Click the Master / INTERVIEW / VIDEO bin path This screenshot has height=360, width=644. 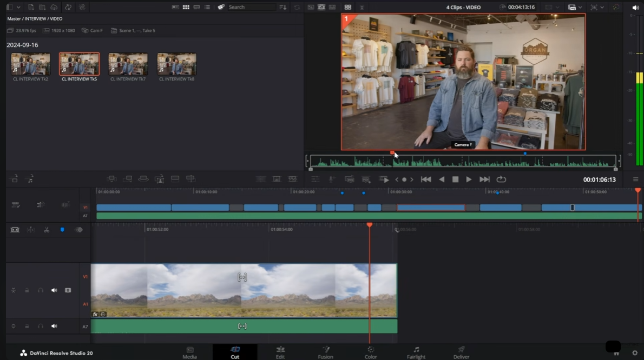point(35,18)
